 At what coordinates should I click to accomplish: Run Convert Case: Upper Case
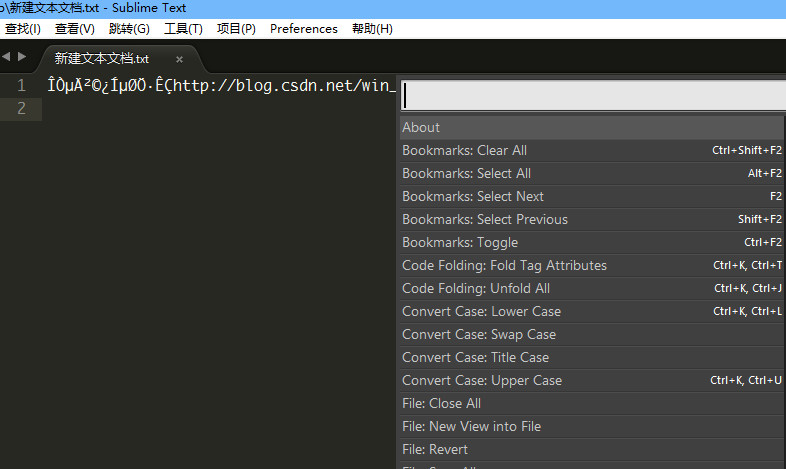[x=592, y=381]
